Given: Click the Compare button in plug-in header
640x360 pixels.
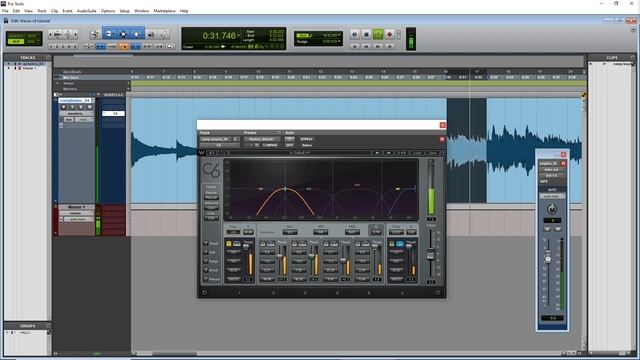Looking at the screenshot, I should (270, 145).
